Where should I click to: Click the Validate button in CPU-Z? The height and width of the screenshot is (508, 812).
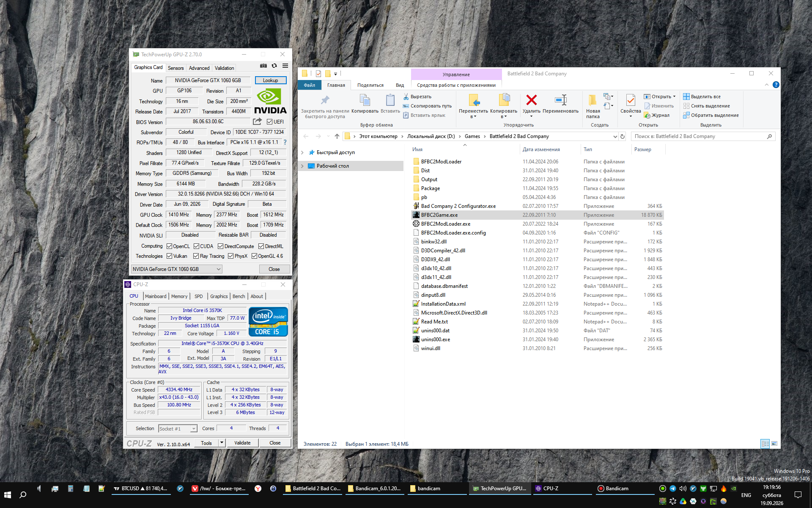(x=242, y=443)
